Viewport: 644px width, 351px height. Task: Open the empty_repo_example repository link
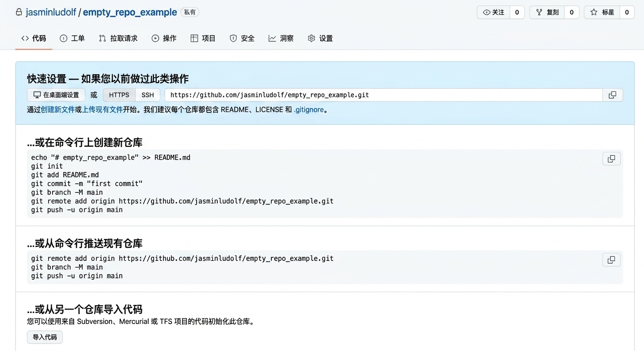tap(130, 12)
